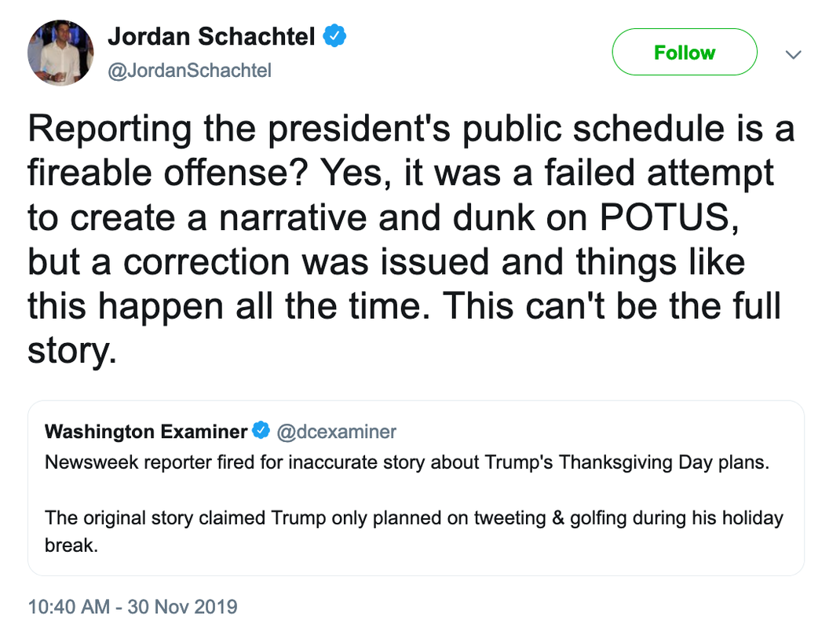Viewport: 840px width, 628px height.
Task: Click Washington Examiner's verified checkmark badge
Action: [261, 431]
